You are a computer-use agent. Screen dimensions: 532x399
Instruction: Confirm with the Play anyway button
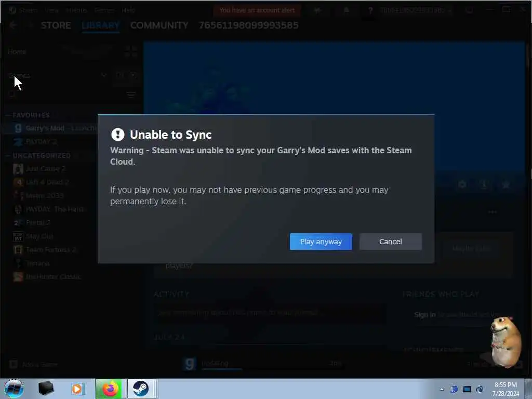321,242
